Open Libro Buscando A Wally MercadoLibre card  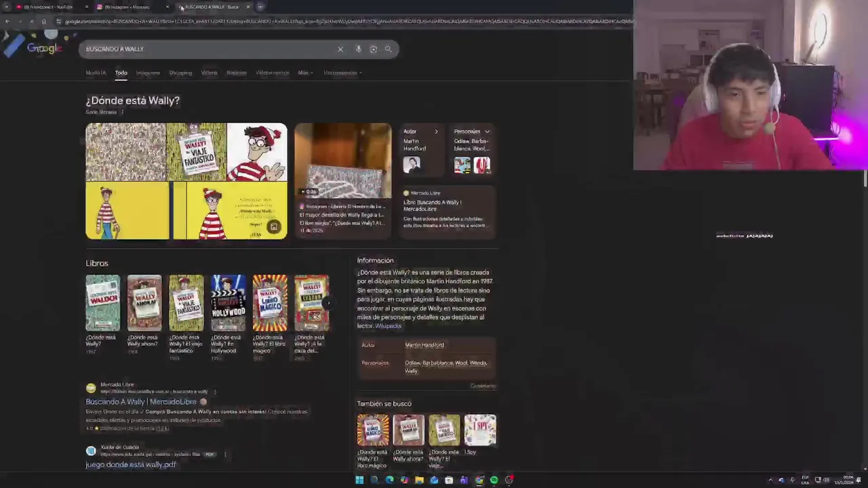point(448,211)
